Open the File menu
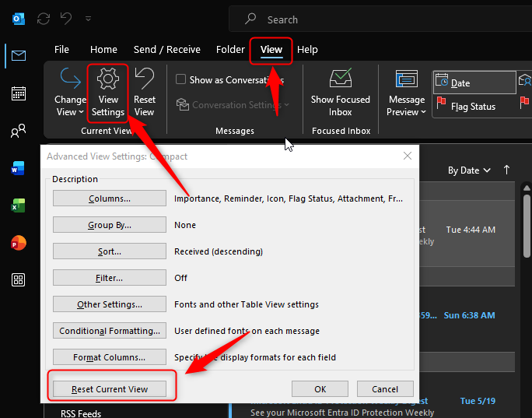This screenshot has width=532, height=418. tap(61, 50)
